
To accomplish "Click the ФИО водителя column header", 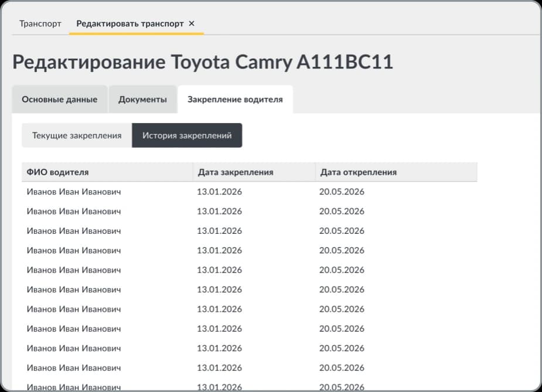I will 107,172.
